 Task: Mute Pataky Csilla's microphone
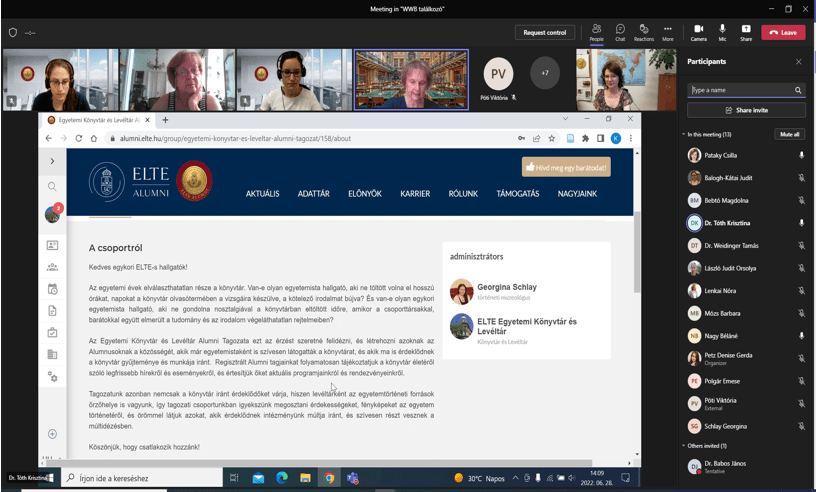click(x=801, y=155)
